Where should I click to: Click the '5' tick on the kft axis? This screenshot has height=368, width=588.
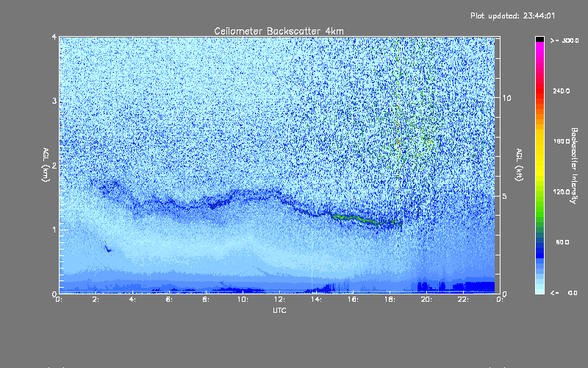[x=505, y=197]
